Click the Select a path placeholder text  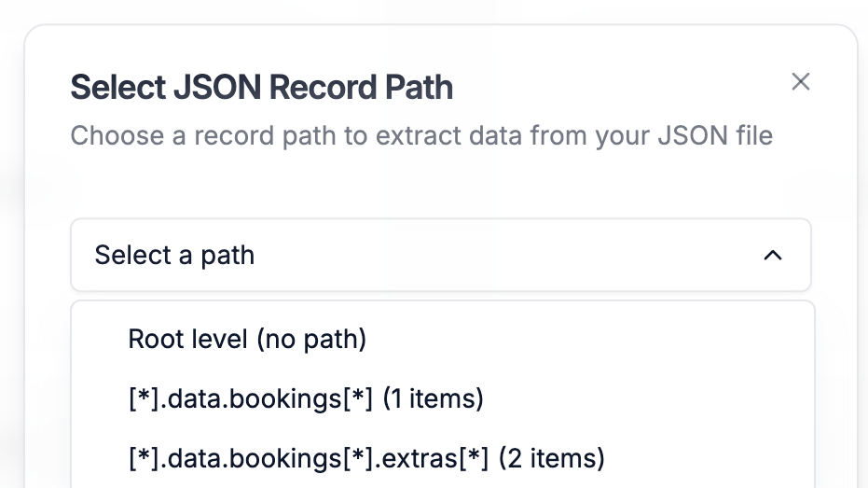point(174,256)
